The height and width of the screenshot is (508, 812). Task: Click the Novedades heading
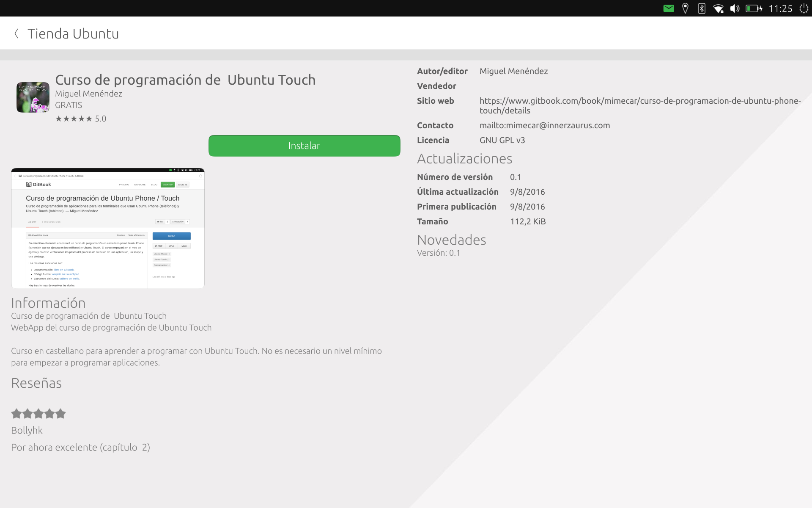pyautogui.click(x=452, y=240)
